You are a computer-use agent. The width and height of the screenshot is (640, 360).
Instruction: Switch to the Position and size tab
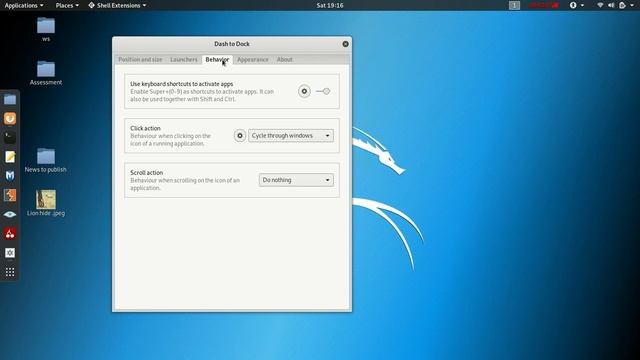(140, 60)
